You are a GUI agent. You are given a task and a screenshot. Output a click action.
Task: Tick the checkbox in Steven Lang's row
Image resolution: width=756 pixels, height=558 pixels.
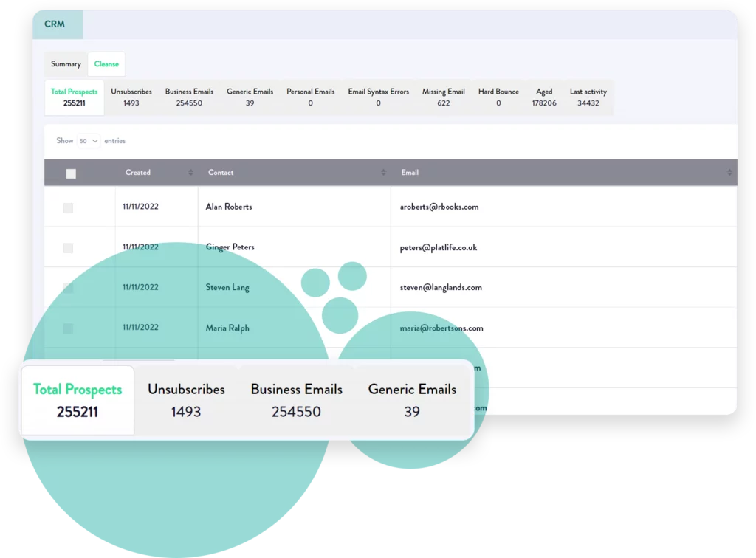68,288
